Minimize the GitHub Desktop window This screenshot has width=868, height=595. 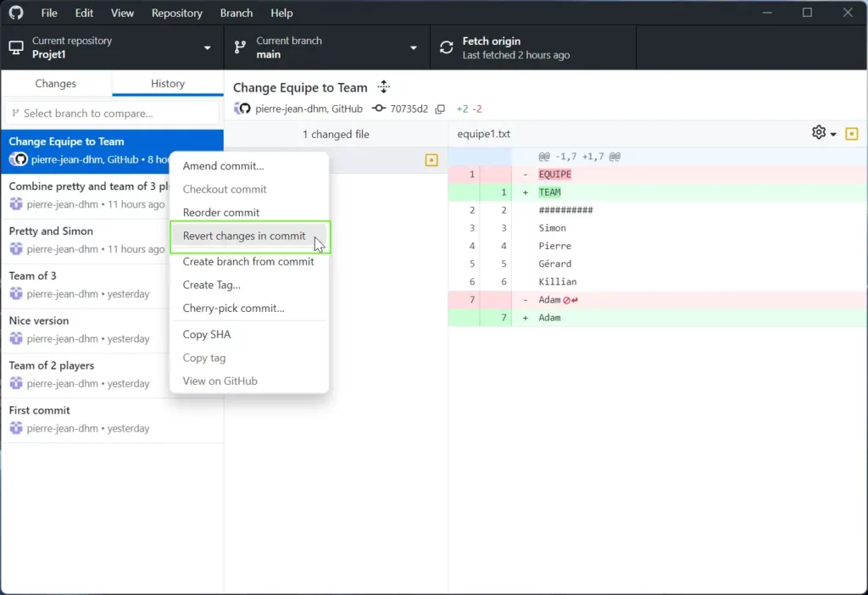(766, 12)
